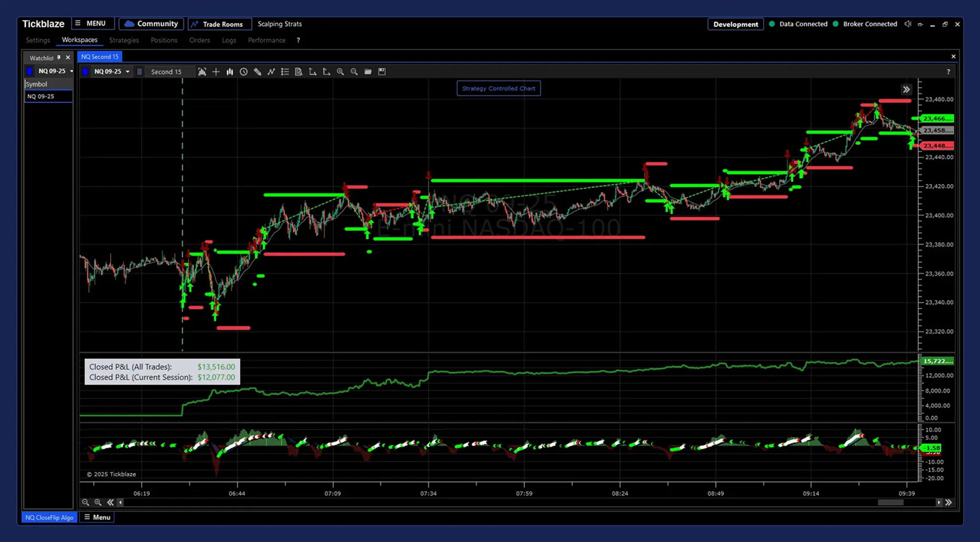Pin the Watchlist panel
980x542 pixels.
point(59,57)
